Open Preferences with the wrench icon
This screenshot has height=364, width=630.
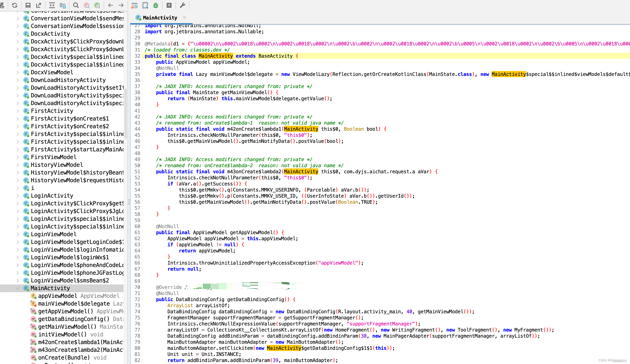(x=183, y=5)
